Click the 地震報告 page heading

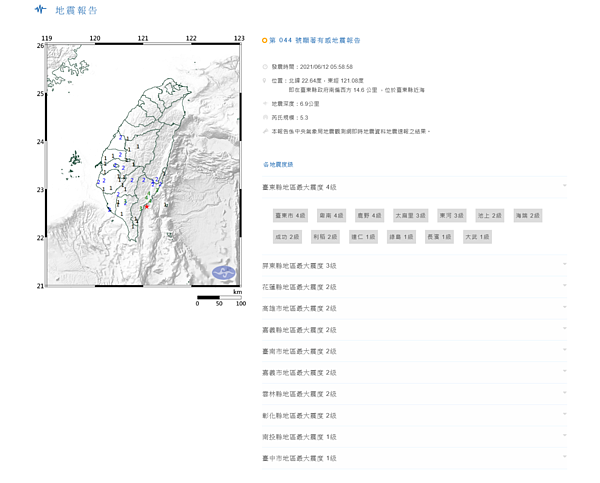click(x=76, y=10)
